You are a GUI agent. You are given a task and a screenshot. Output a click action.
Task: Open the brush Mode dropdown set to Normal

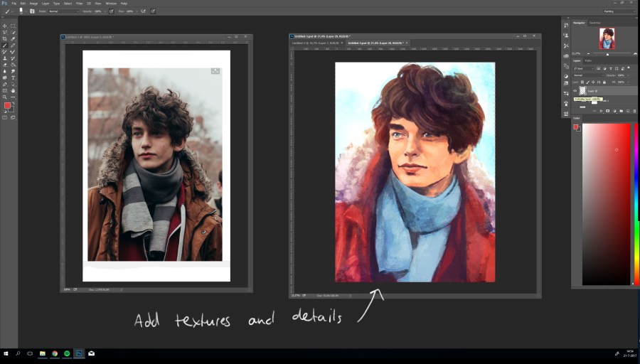pyautogui.click(x=63, y=11)
